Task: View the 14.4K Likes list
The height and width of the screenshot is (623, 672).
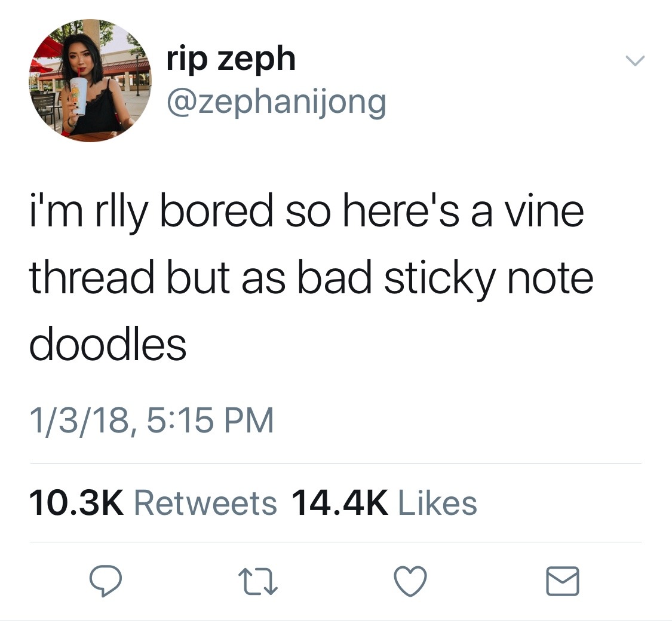Action: pyautogui.click(x=385, y=502)
